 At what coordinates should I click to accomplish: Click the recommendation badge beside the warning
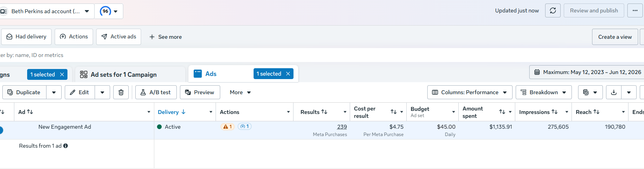245,126
